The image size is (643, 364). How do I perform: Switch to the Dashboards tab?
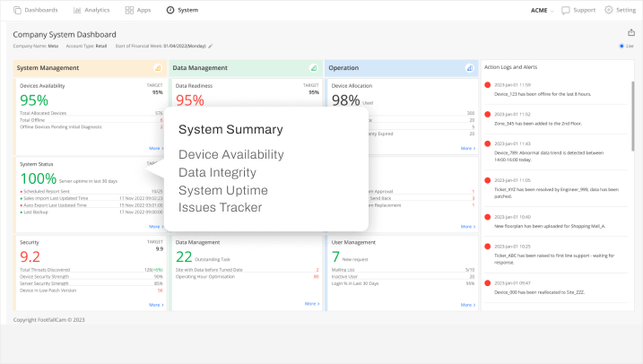pos(36,10)
